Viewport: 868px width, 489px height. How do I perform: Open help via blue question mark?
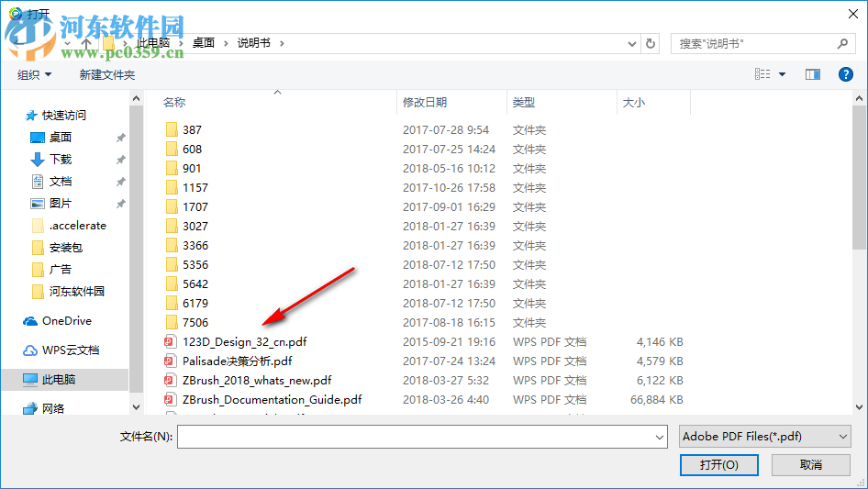pos(845,74)
